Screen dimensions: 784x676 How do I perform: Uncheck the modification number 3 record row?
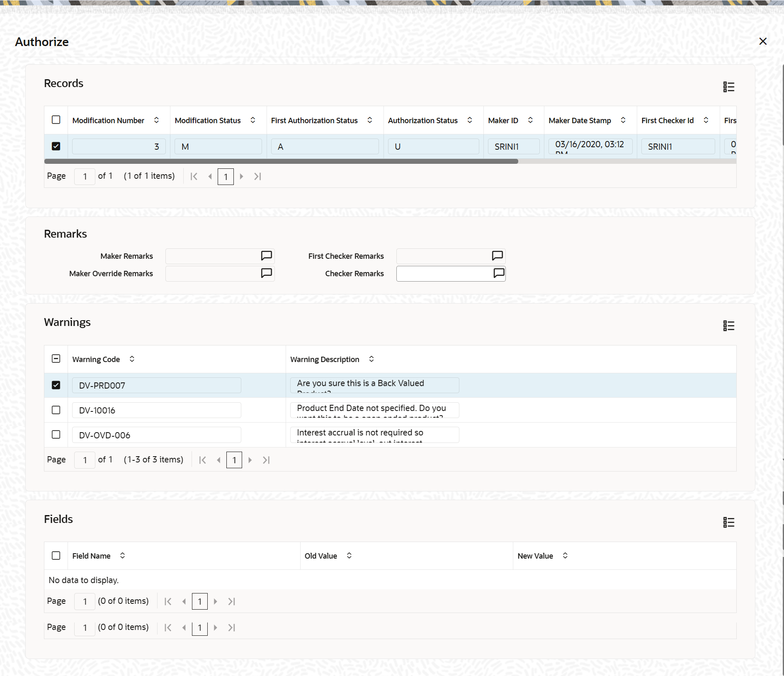coord(56,146)
